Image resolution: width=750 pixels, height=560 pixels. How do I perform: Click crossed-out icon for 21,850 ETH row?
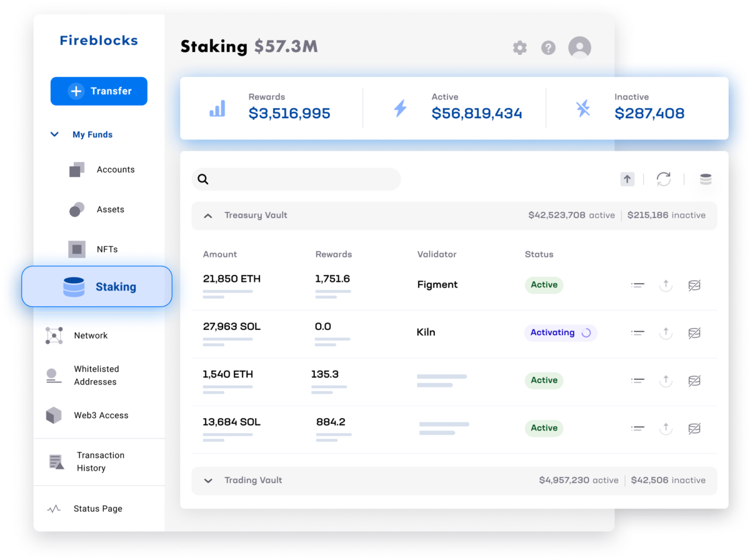[694, 285]
